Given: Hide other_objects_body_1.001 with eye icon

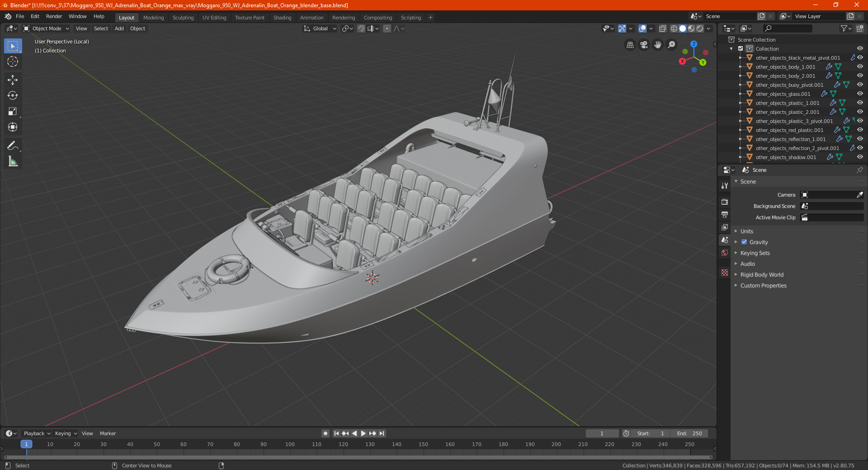Looking at the screenshot, I should click(860, 66).
